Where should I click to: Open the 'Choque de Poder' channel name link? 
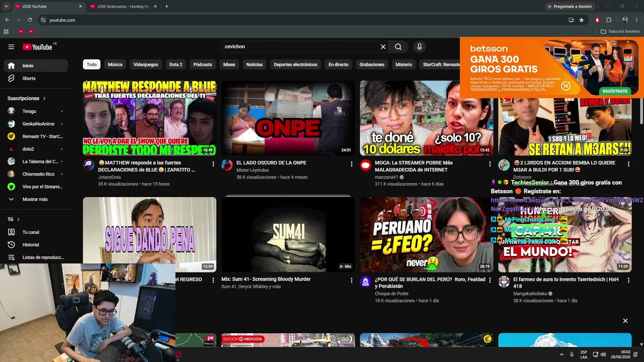pos(391,294)
